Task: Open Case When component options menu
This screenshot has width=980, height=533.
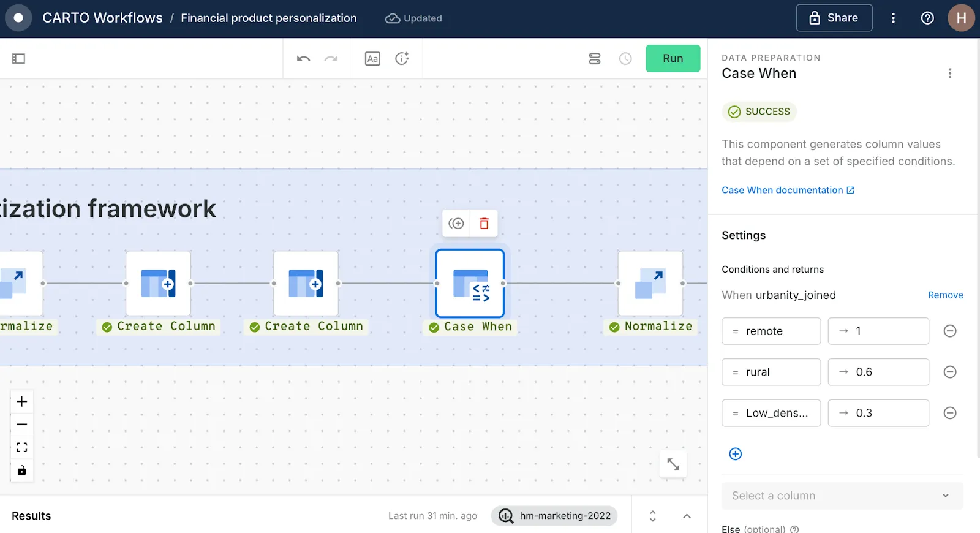Action: pyautogui.click(x=950, y=74)
